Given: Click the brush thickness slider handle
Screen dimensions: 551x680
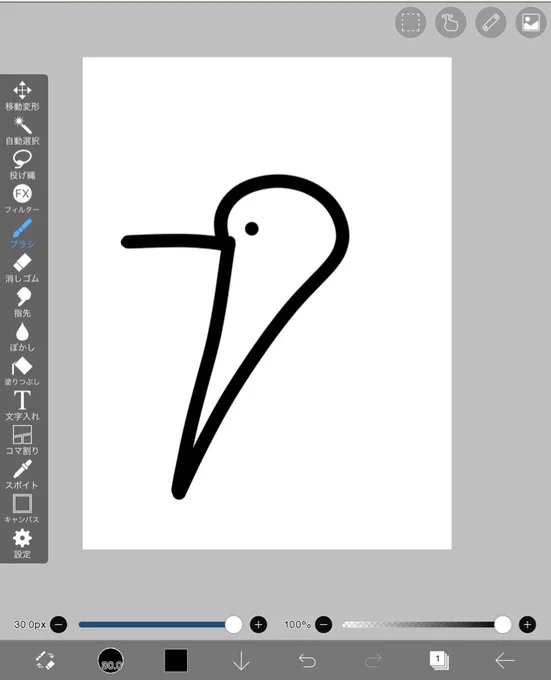Looking at the screenshot, I should [x=234, y=624].
